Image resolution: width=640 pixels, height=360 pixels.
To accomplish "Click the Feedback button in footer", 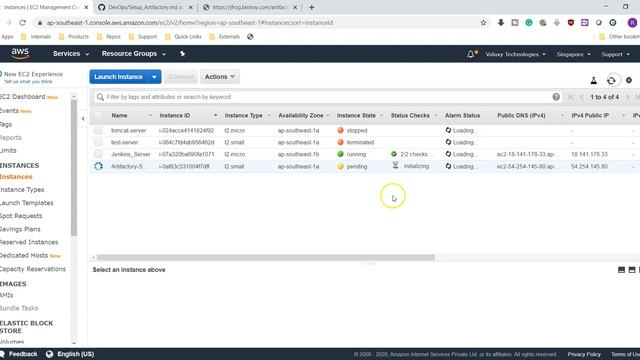I will click(23, 354).
